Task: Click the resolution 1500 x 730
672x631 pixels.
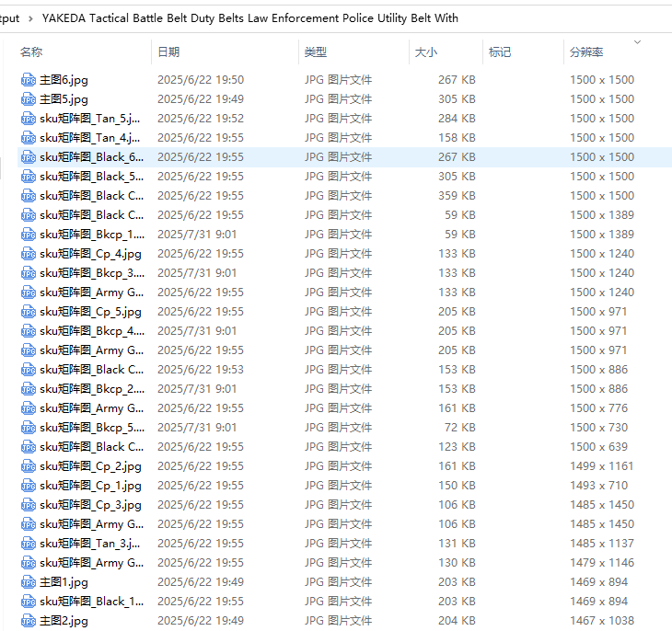Action: pyautogui.click(x=598, y=428)
